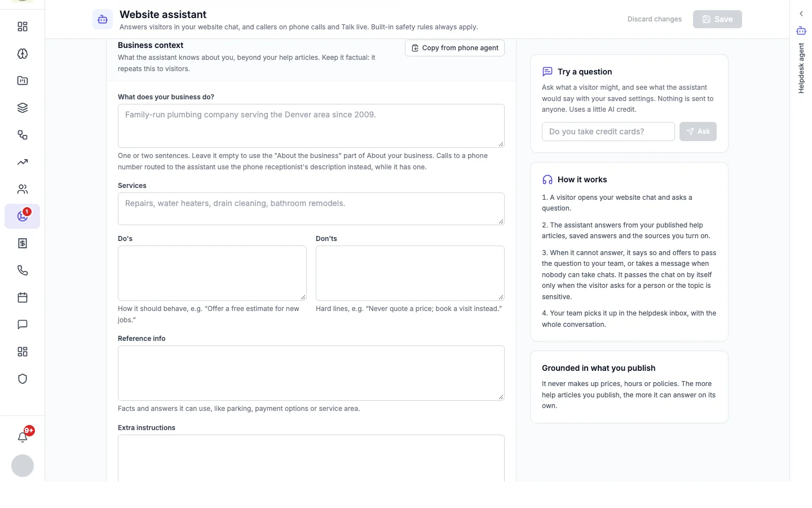The height and width of the screenshot is (508, 812).
Task: Click the Extra instructions text area
Action: (311, 458)
